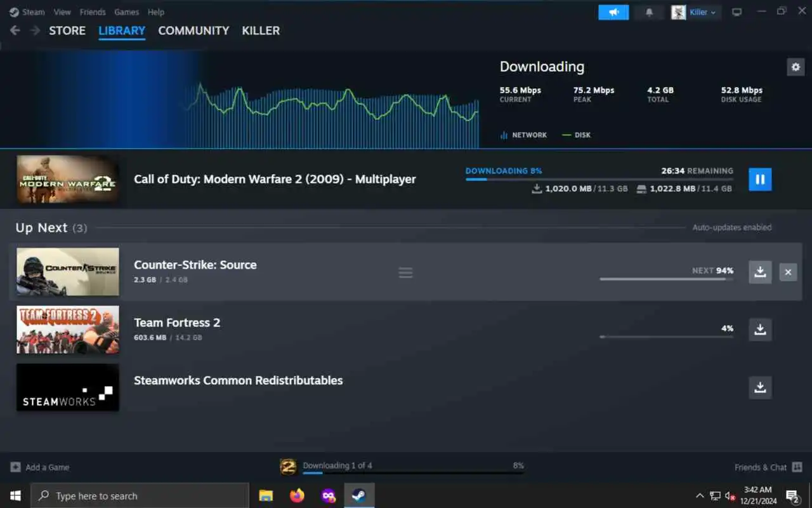The width and height of the screenshot is (812, 508).
Task: Open the KILLER profile tab
Action: click(261, 30)
